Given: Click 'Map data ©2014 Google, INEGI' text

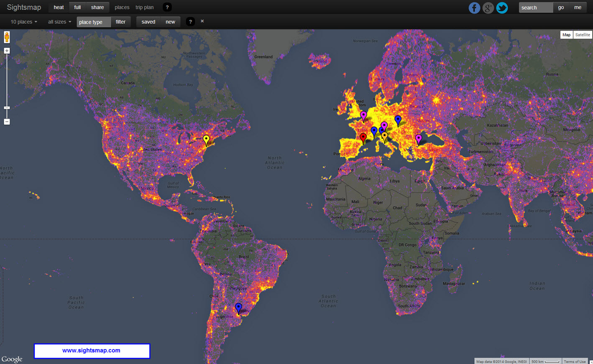Looking at the screenshot, I should point(501,361).
